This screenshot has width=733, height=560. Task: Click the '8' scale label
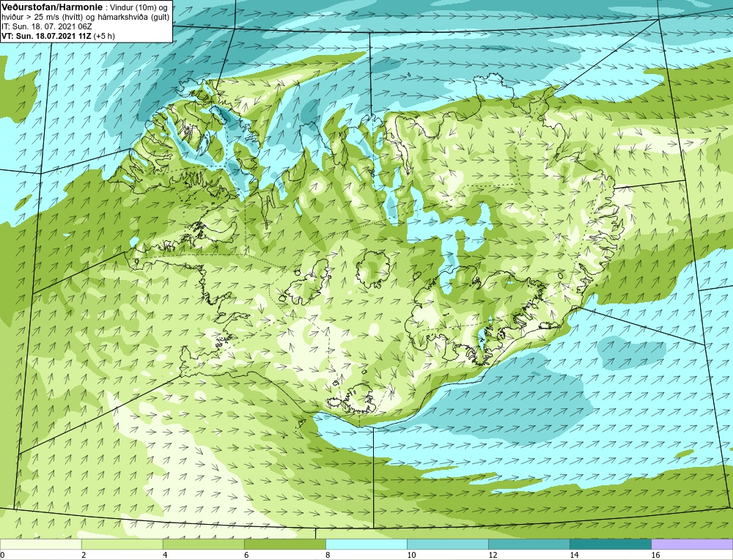(x=328, y=555)
